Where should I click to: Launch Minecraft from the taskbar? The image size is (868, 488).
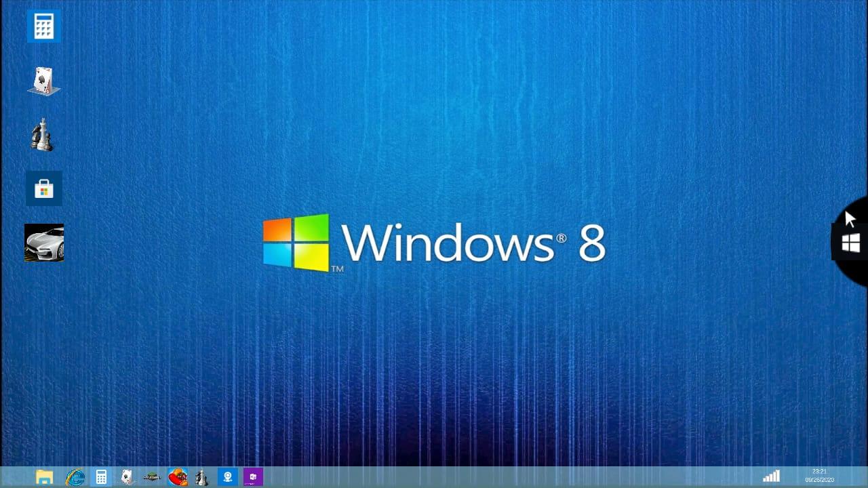[x=153, y=477]
